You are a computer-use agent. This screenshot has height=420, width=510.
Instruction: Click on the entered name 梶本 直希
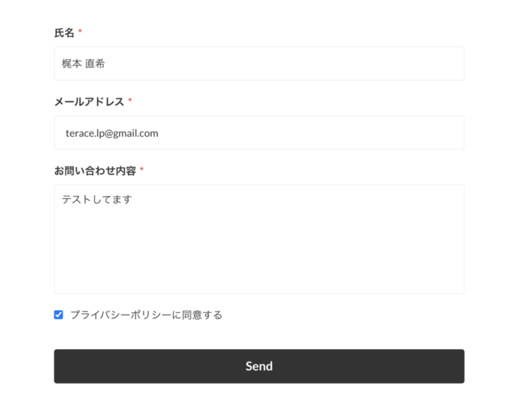click(83, 64)
